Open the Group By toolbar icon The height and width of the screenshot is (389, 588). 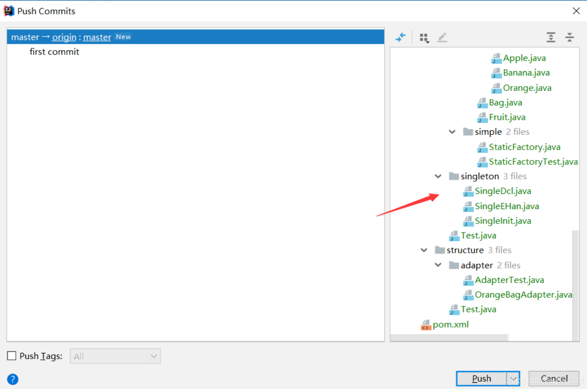tap(424, 38)
